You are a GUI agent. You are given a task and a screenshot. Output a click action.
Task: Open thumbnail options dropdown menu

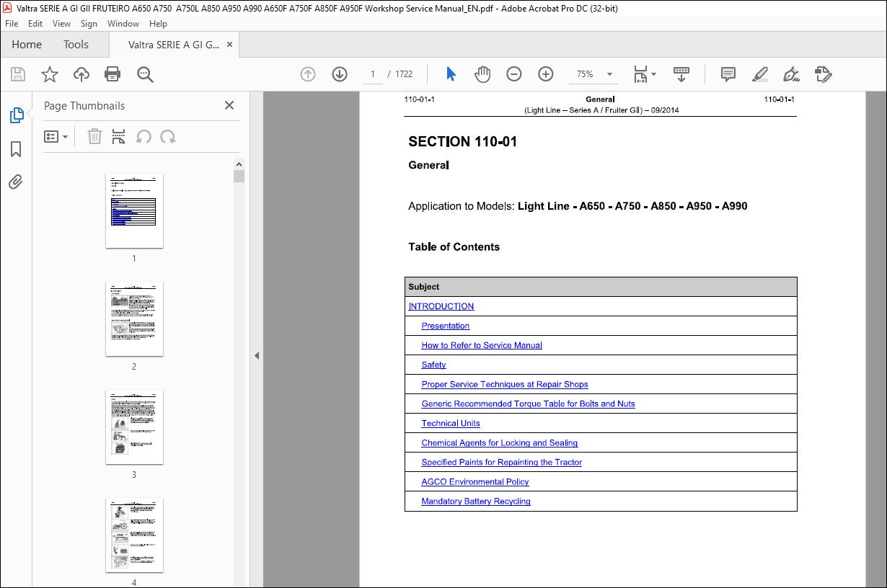(x=56, y=137)
